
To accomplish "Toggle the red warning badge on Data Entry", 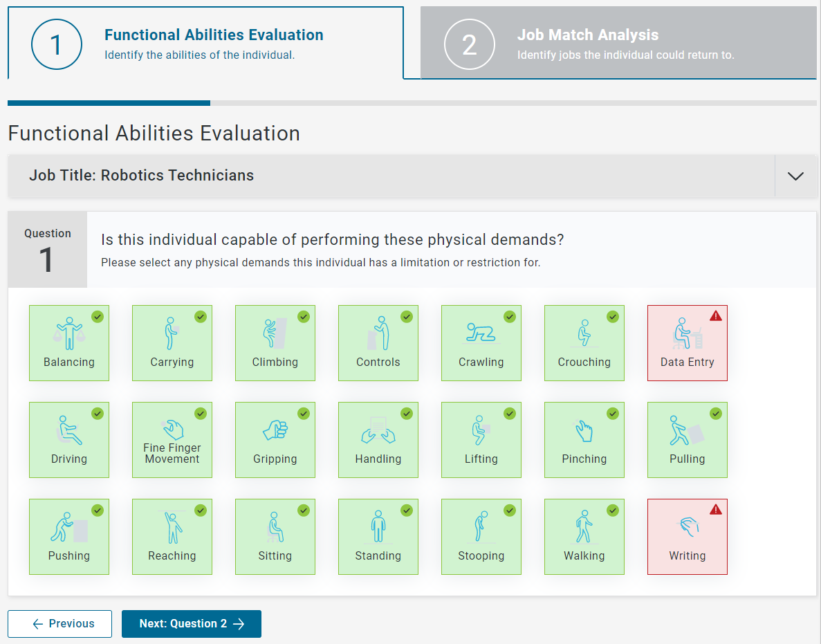I will click(x=716, y=316).
